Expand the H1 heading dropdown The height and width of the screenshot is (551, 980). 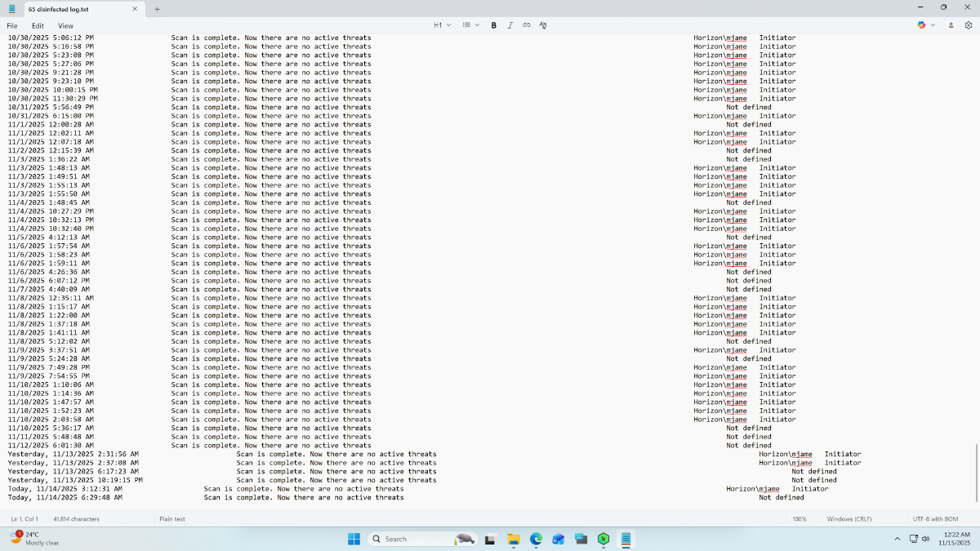point(442,25)
